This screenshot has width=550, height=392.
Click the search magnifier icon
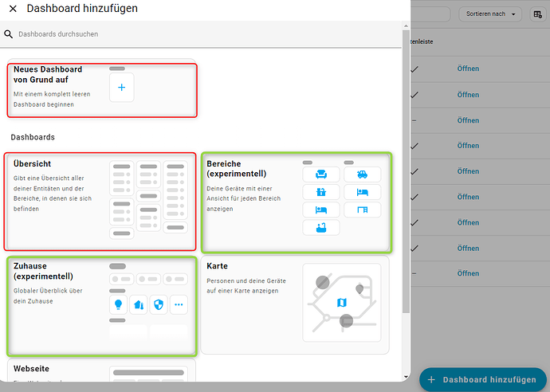click(9, 34)
